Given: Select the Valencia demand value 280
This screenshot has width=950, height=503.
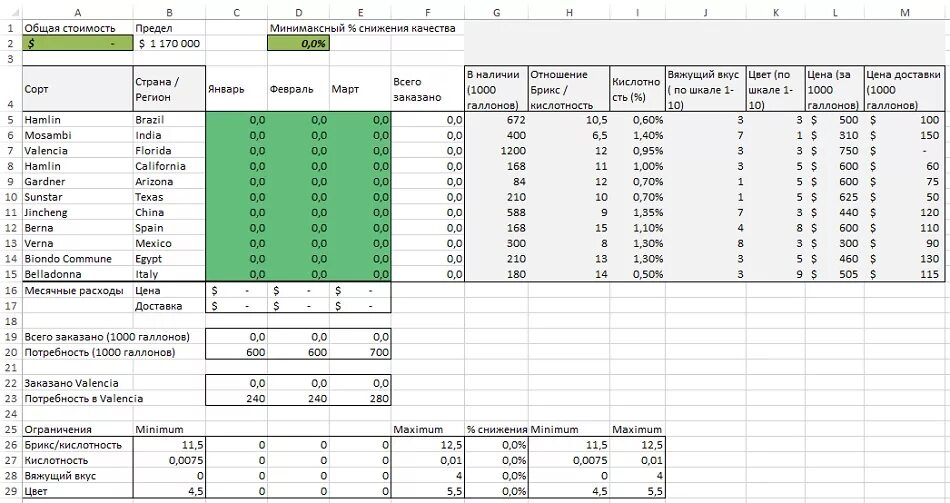Looking at the screenshot, I should (360, 398).
